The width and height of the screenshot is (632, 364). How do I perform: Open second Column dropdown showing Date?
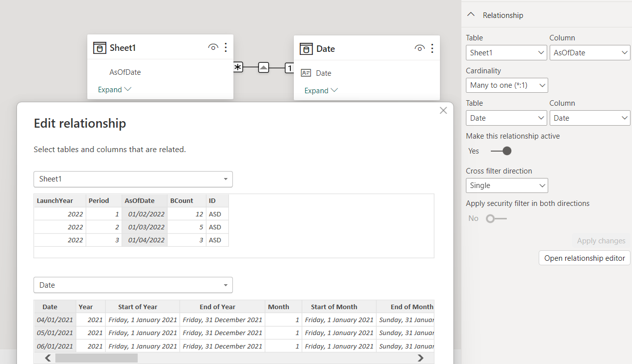(590, 118)
